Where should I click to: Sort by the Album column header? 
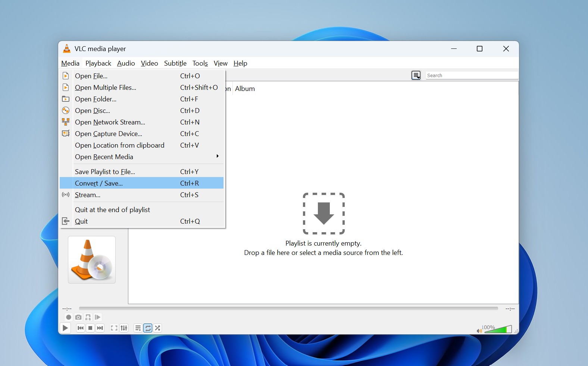(245, 89)
